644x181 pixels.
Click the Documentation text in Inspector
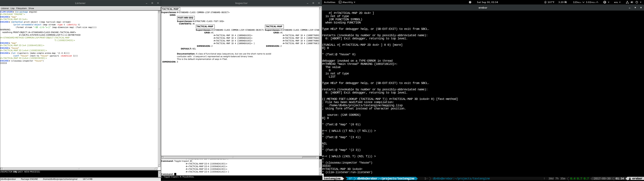[x=224, y=56]
